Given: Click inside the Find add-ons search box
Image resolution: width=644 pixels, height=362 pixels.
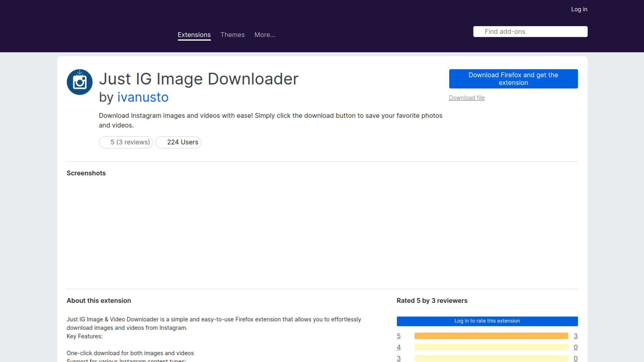Looking at the screenshot, I should (530, 31).
